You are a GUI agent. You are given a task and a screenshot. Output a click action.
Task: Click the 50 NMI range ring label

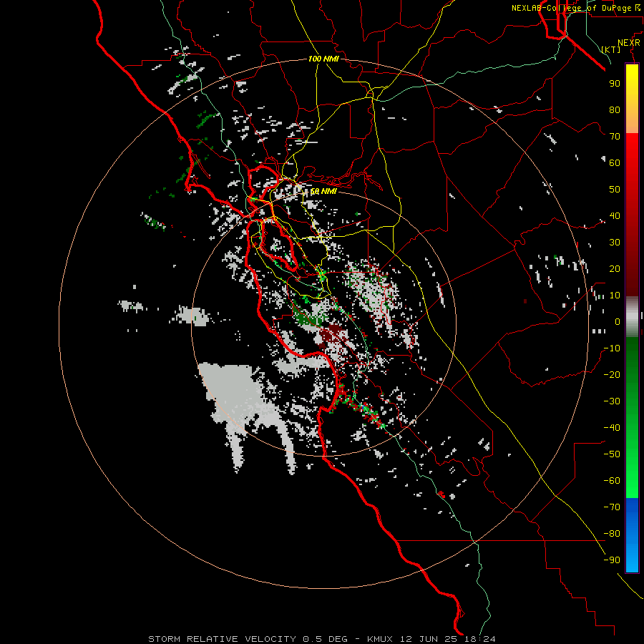323,191
